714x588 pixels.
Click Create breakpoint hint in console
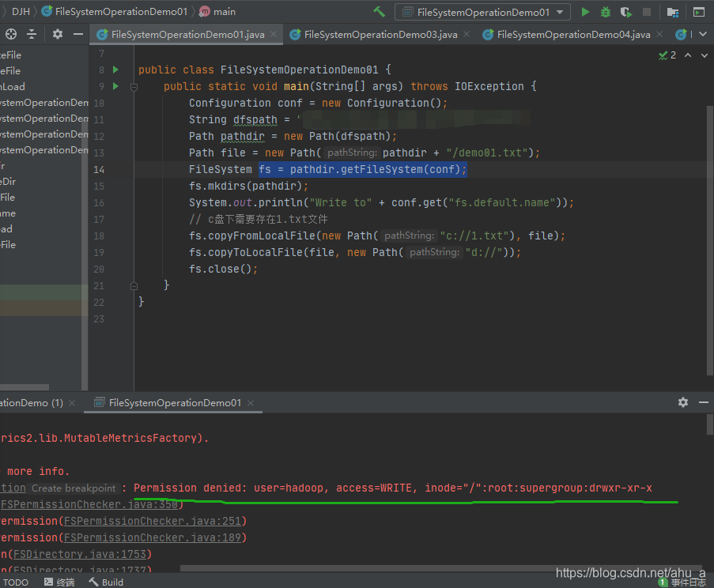[x=74, y=488]
